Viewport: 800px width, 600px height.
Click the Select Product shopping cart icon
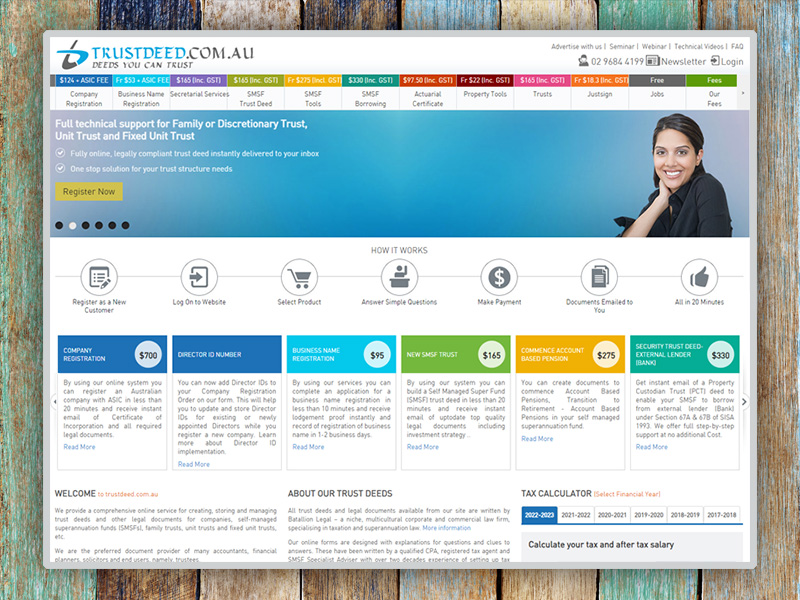299,277
